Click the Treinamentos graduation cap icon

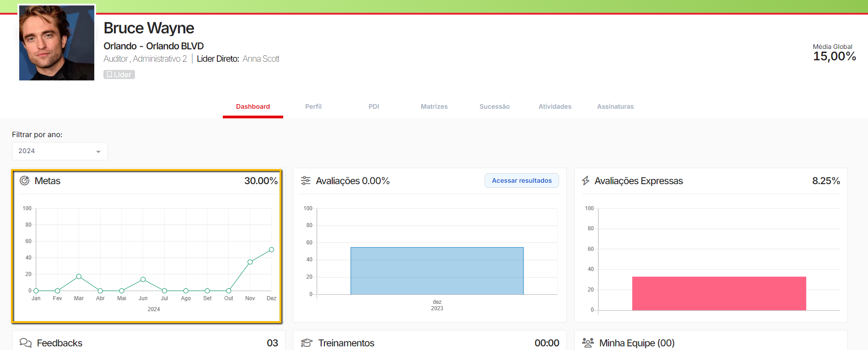[307, 343]
